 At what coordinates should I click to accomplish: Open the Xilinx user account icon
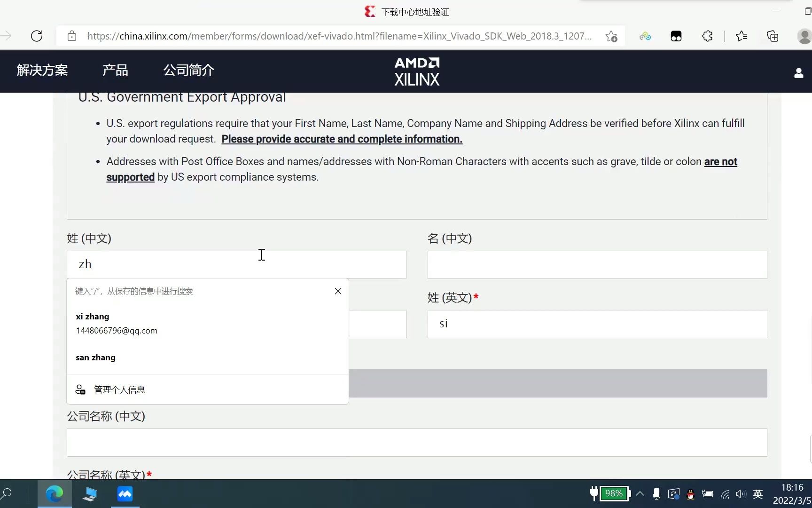click(798, 73)
